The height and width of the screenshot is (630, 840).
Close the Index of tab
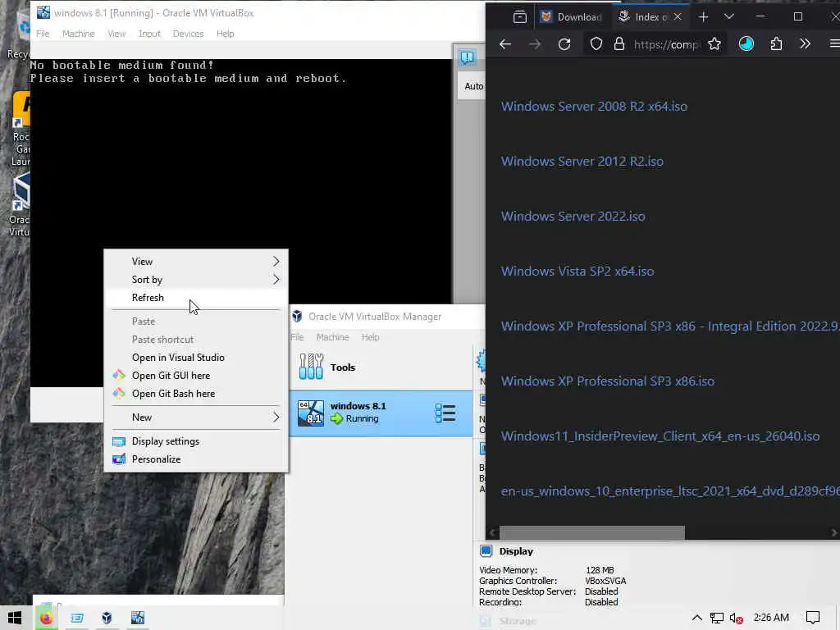(x=678, y=16)
